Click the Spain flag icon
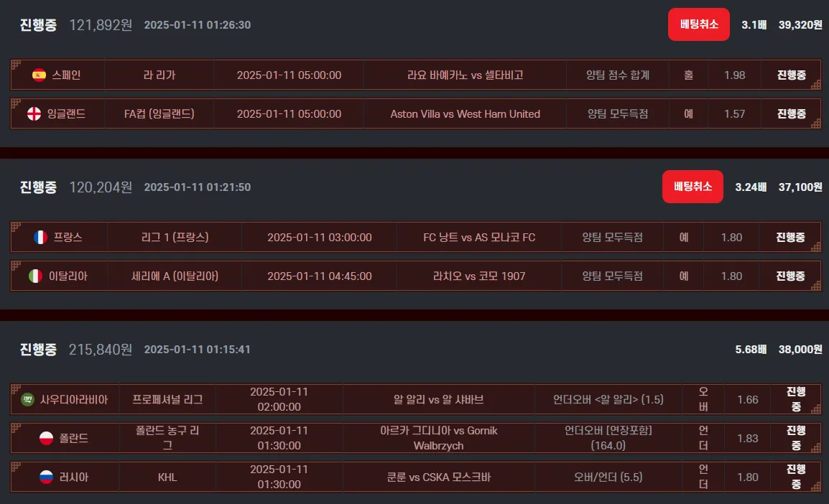829x504 pixels. click(x=39, y=75)
